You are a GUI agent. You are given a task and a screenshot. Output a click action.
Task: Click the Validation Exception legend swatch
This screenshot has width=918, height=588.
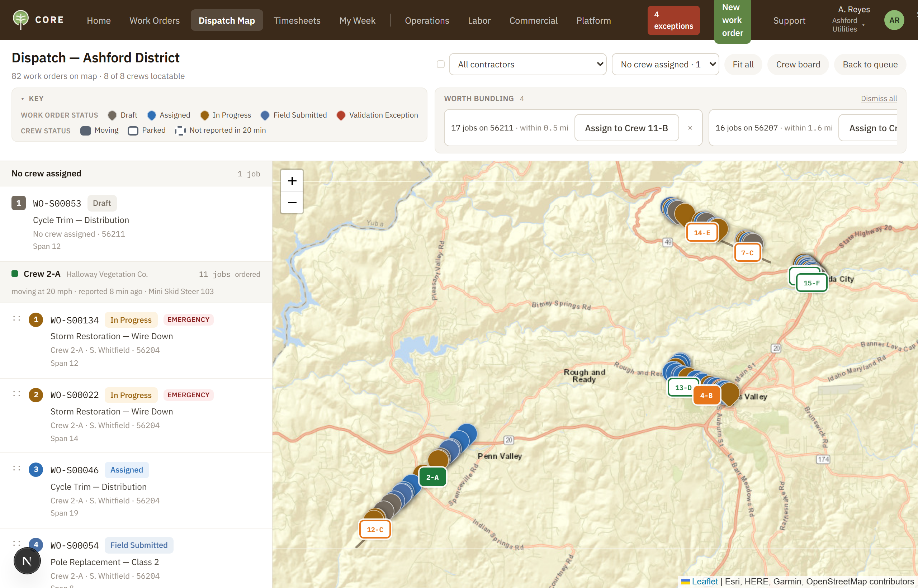pos(341,115)
